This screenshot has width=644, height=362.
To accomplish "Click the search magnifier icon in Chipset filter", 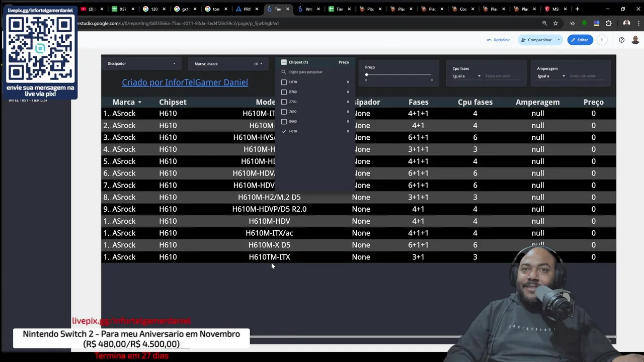I will 284,72.
